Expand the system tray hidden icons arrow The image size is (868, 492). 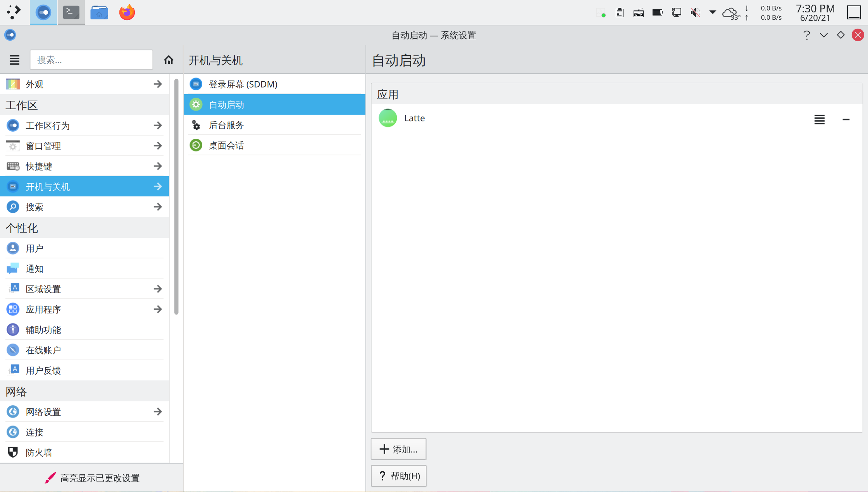coord(712,12)
